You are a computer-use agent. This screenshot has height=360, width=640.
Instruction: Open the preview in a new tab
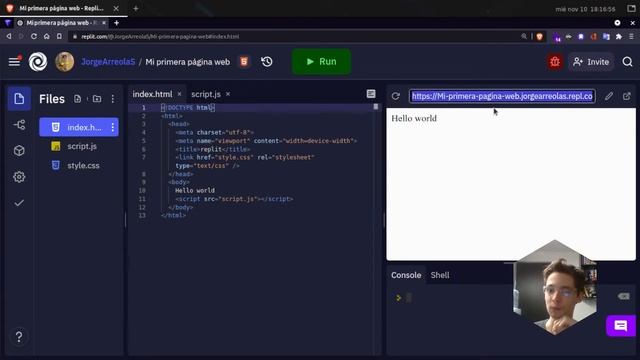click(x=627, y=96)
